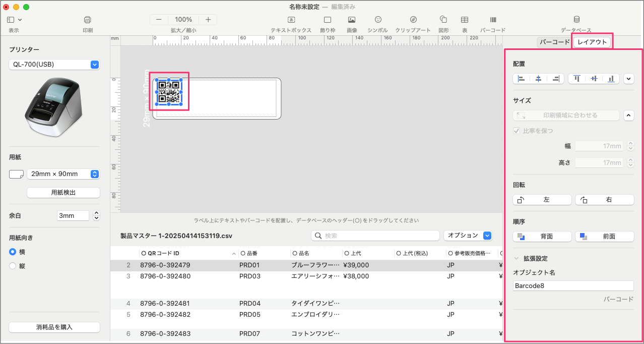Click the height 17mm field

point(599,162)
